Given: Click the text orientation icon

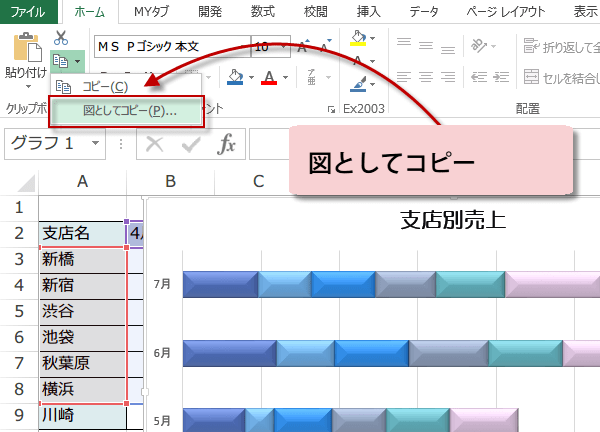Looking at the screenshot, I should click(478, 46).
